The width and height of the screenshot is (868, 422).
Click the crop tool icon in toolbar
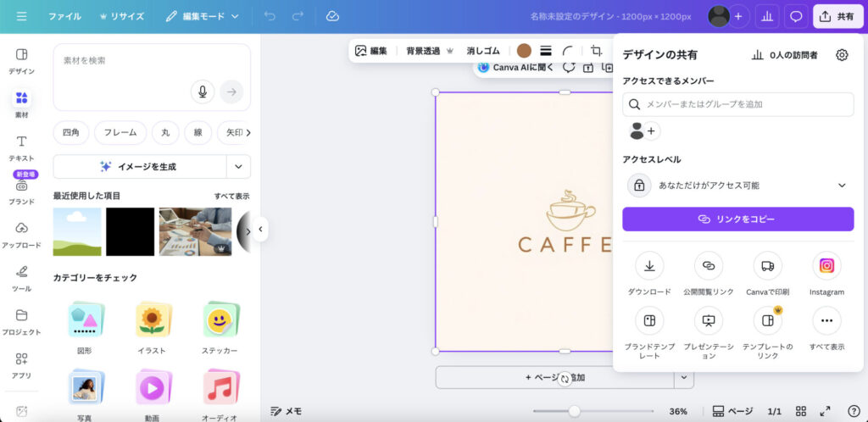tap(597, 51)
